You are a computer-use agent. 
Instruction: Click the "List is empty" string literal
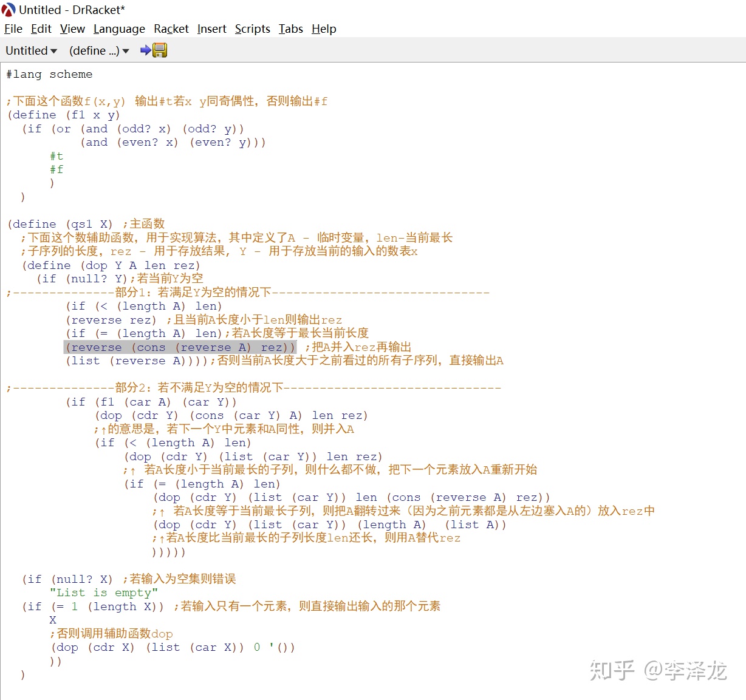tap(103, 593)
